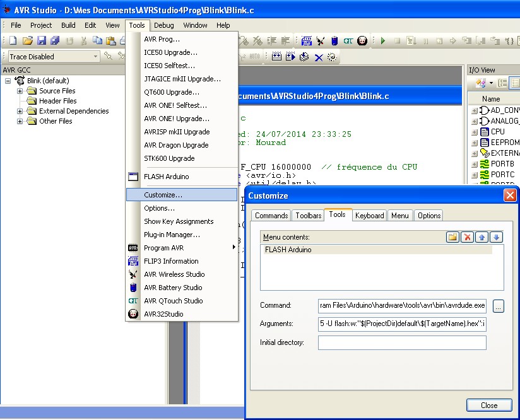Expand the CPU node in I/O View

(475, 132)
